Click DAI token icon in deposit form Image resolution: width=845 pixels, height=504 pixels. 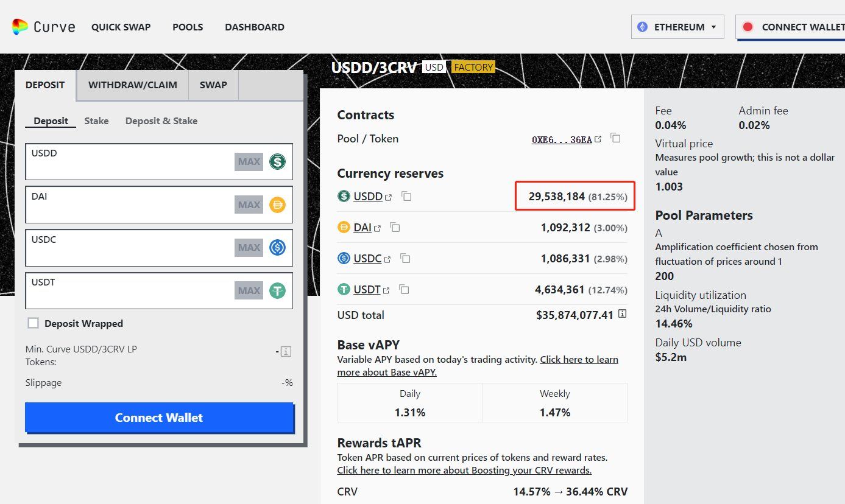click(278, 205)
